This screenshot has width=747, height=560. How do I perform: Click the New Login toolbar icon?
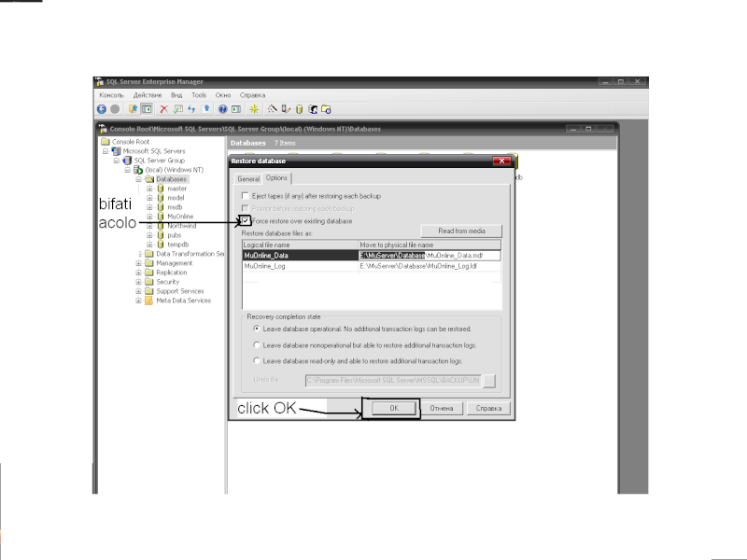(313, 109)
